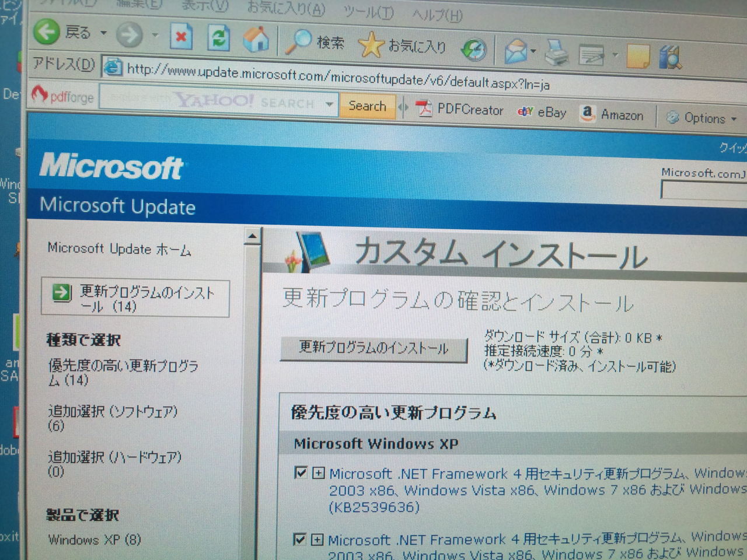Open the Forward button history dropdown arrow

pyautogui.click(x=155, y=36)
